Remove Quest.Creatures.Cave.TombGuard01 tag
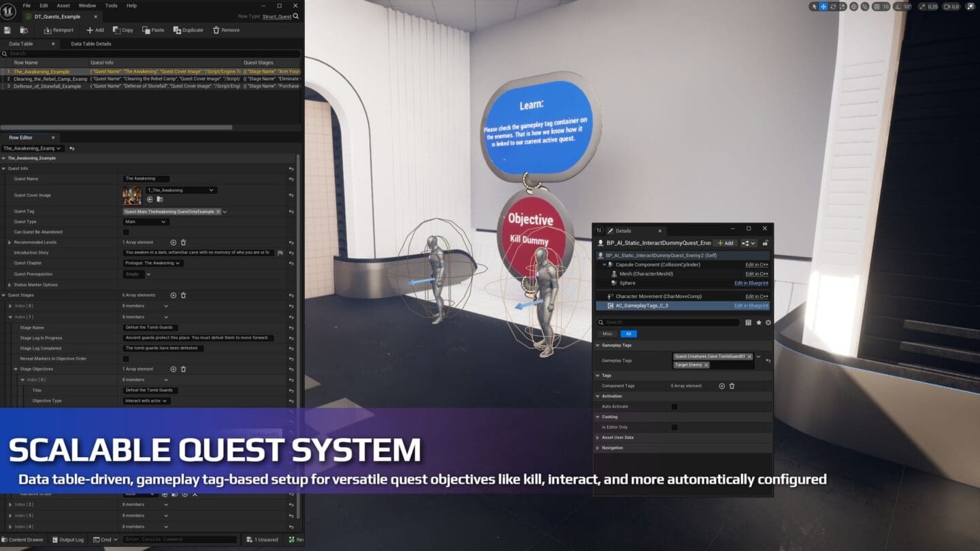 pyautogui.click(x=749, y=356)
